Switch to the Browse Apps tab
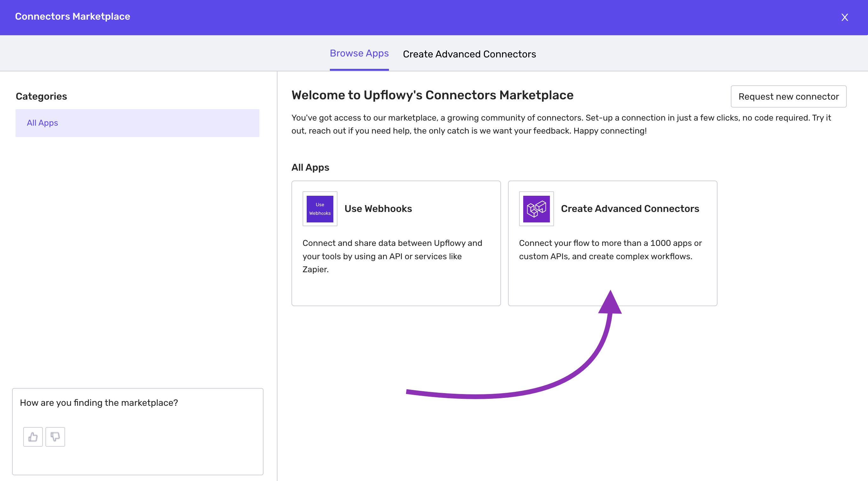This screenshot has width=868, height=481. tap(359, 54)
